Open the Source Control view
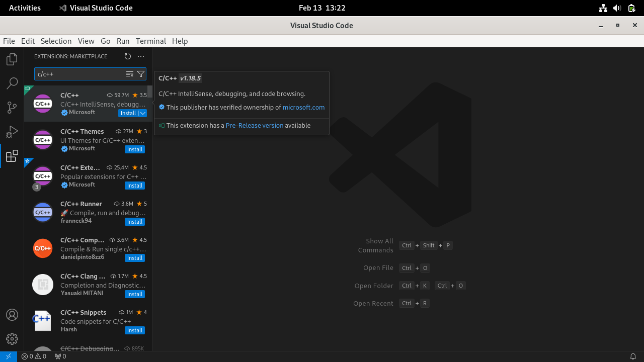 point(12,108)
